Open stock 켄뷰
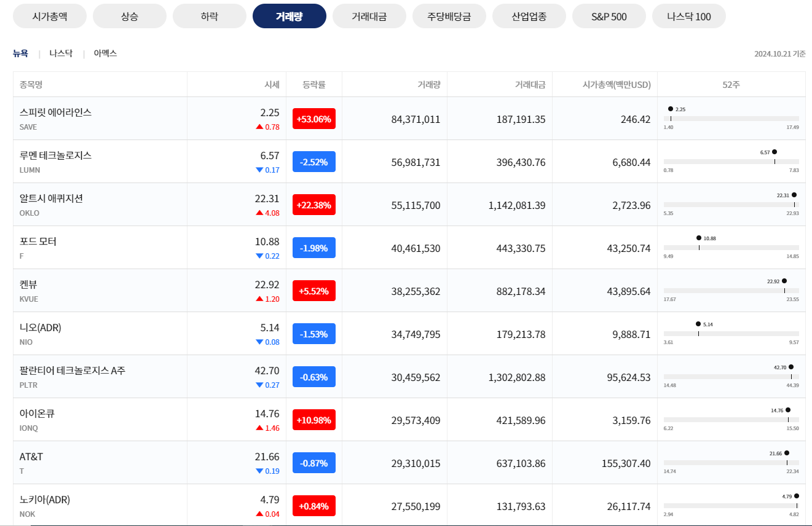Image resolution: width=812 pixels, height=526 pixels. [29, 285]
